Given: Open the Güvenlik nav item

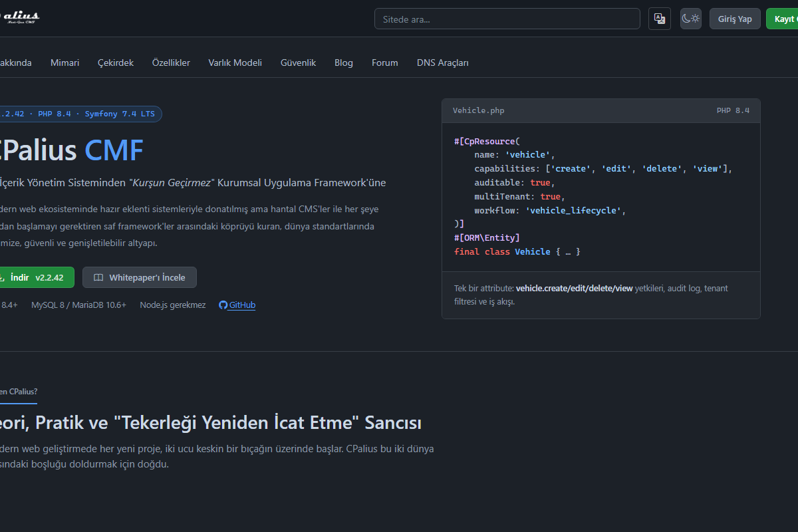Looking at the screenshot, I should click(x=298, y=63).
